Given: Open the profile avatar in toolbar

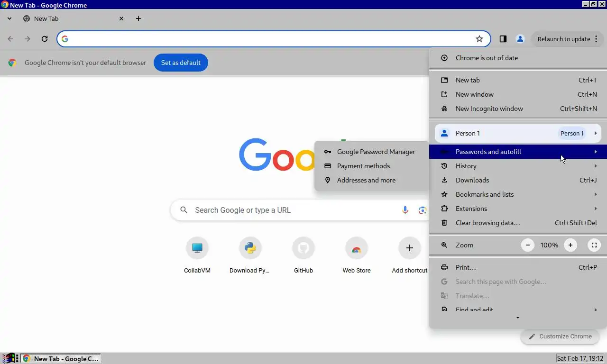Looking at the screenshot, I should click(520, 39).
